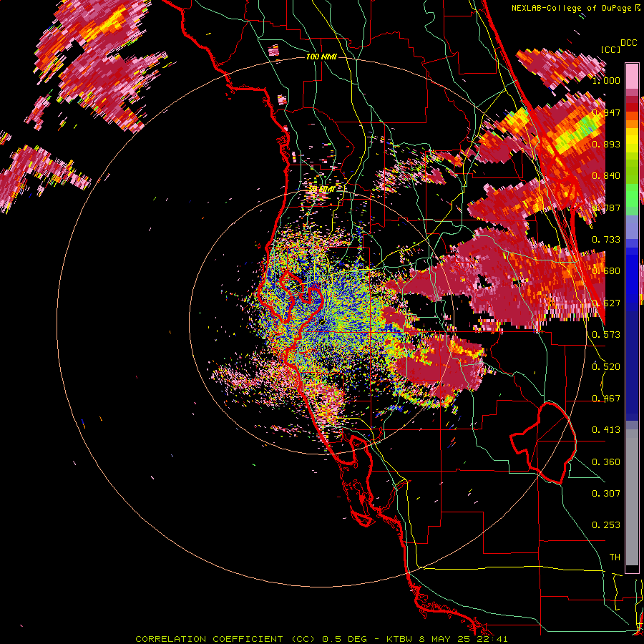Click the 0.573 scale value
644x644 pixels.
tap(606, 334)
